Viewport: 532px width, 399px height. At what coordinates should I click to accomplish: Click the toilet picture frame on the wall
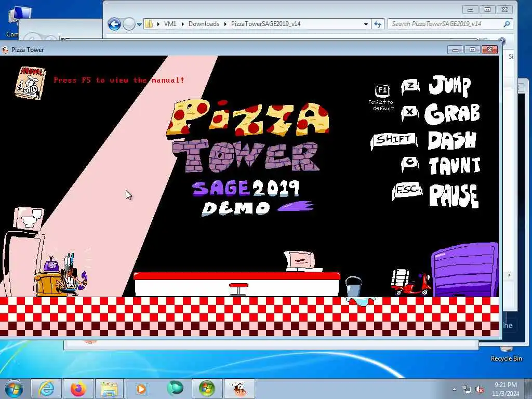pos(29,219)
